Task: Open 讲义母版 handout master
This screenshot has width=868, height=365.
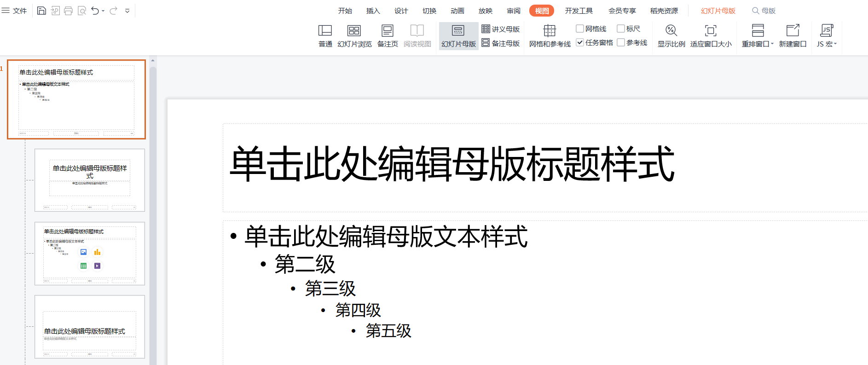Action: pos(501,29)
